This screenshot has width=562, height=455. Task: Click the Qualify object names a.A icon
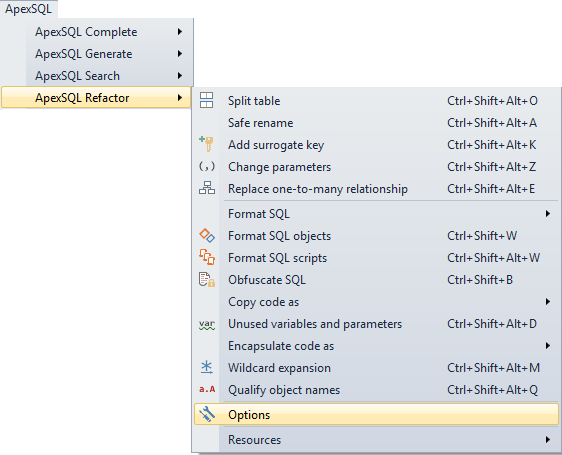[x=207, y=389]
